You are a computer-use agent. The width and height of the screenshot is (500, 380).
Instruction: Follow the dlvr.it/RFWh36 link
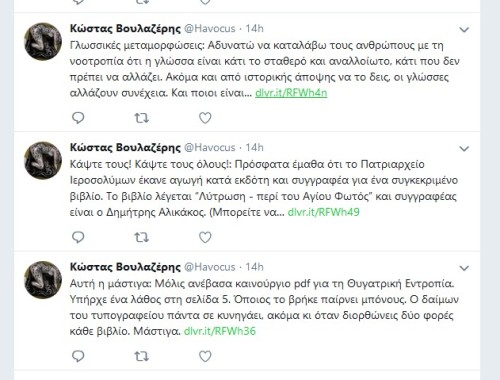pos(220,331)
